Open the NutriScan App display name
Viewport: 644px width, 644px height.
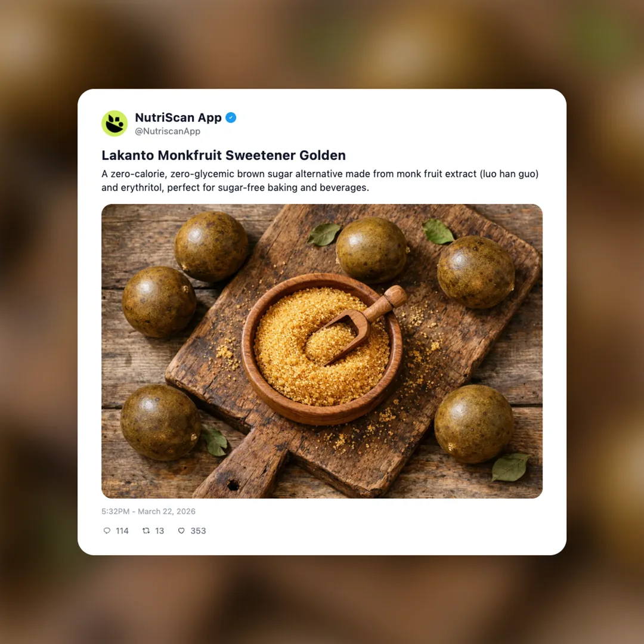pos(178,117)
